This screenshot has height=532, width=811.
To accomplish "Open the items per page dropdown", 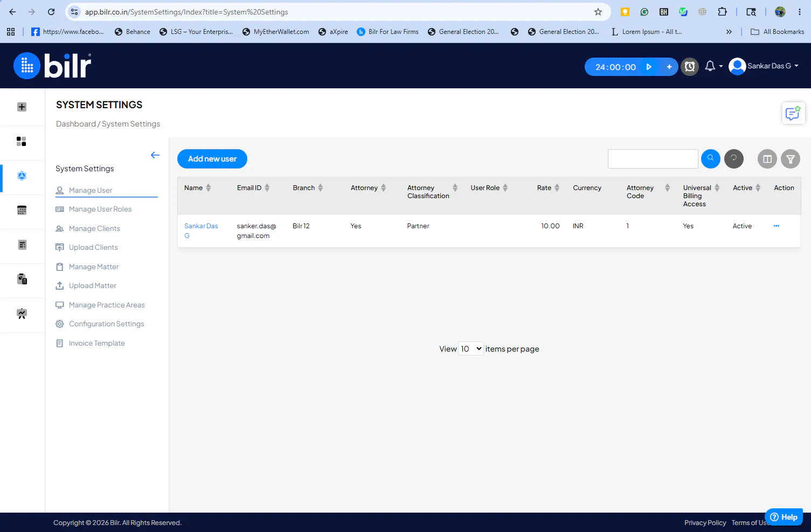I will [x=470, y=349].
